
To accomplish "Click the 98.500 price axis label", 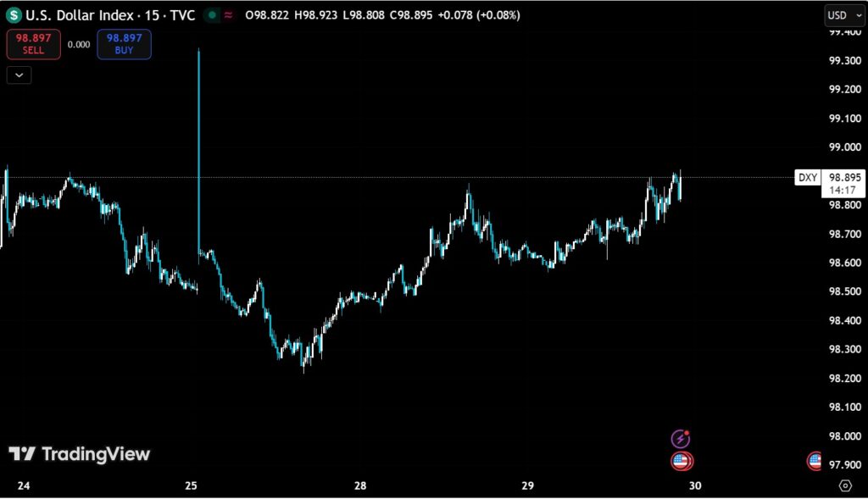I will (845, 291).
